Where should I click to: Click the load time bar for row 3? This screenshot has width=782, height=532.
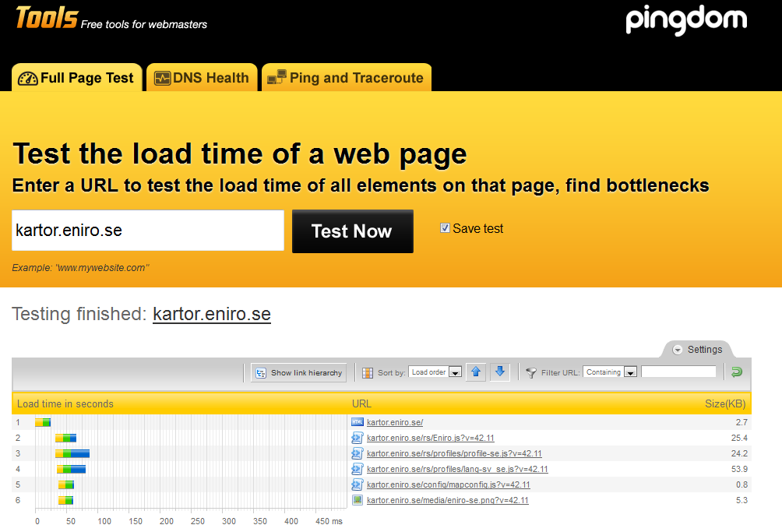[72, 453]
